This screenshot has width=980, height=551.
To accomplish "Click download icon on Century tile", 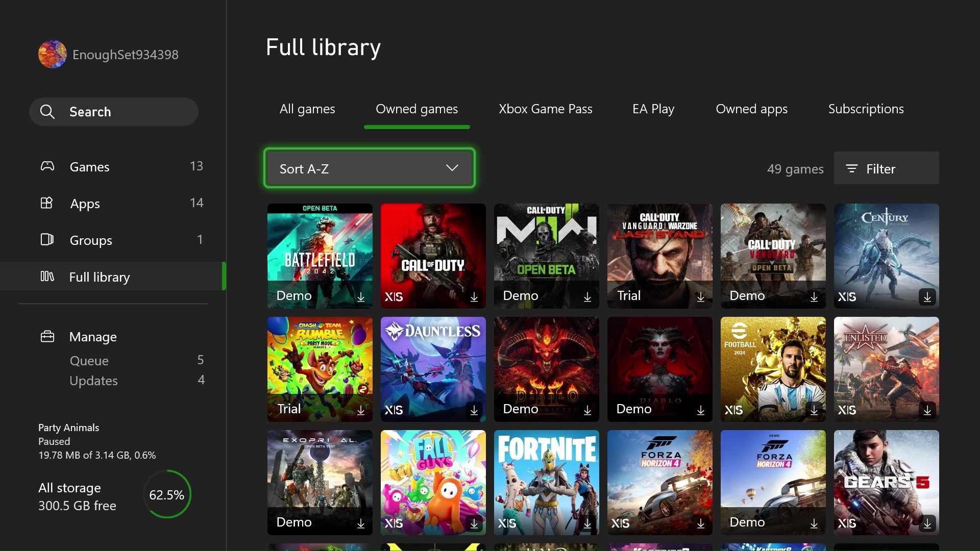I will 927,297.
